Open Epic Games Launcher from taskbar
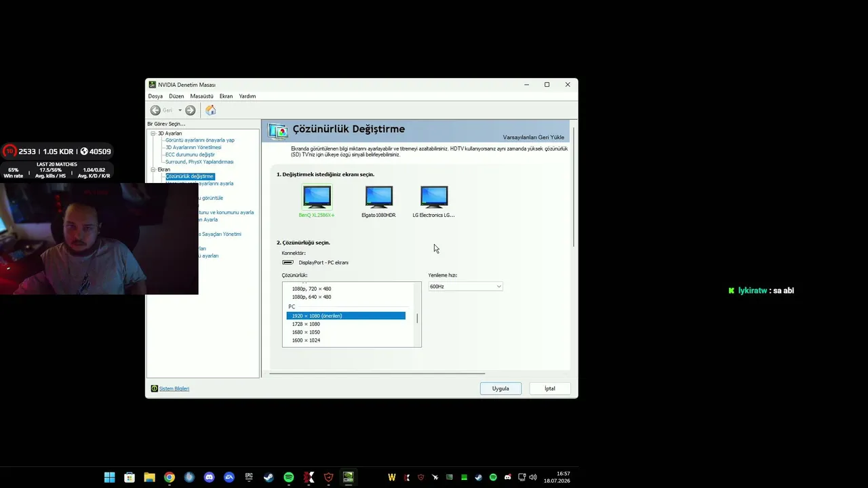Screen dimensions: 868x488 [x=249, y=477]
